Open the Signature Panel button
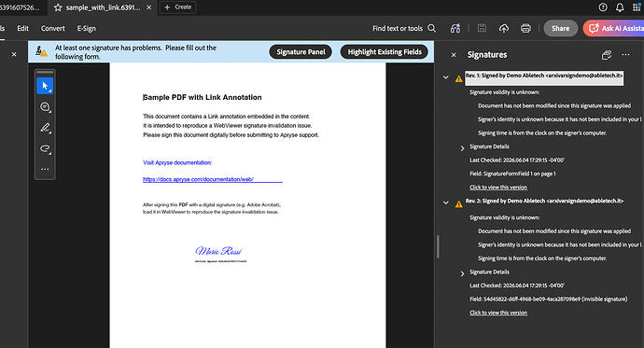644x348 pixels. 301,51
